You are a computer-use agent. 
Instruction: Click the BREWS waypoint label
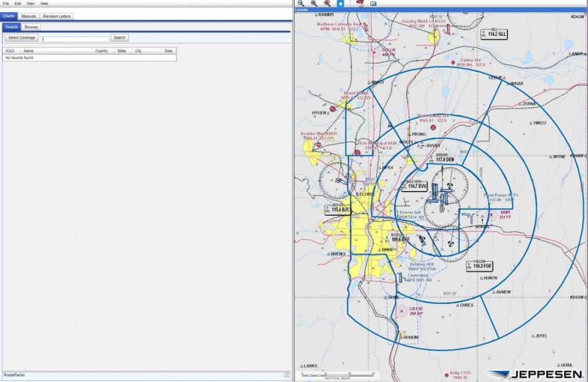[338, 254]
